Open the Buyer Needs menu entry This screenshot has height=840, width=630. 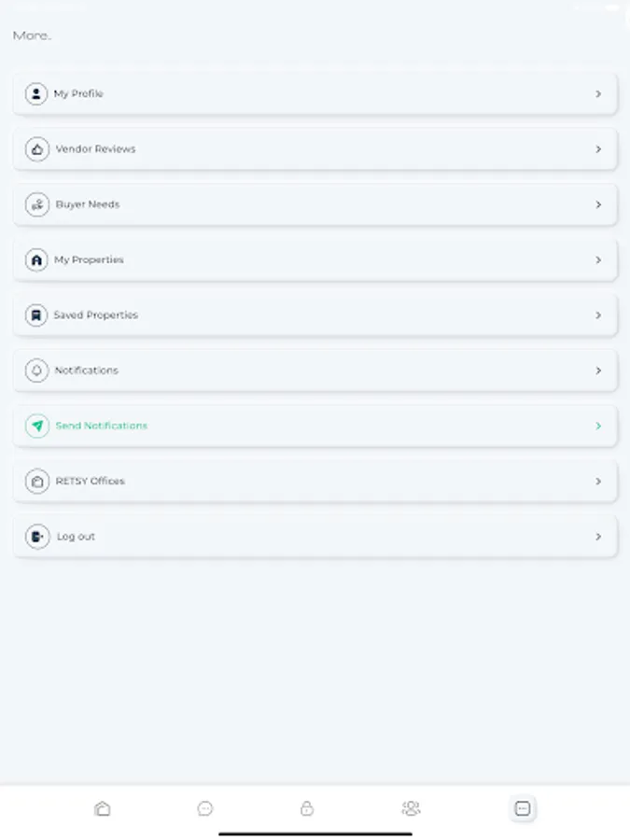(88, 204)
